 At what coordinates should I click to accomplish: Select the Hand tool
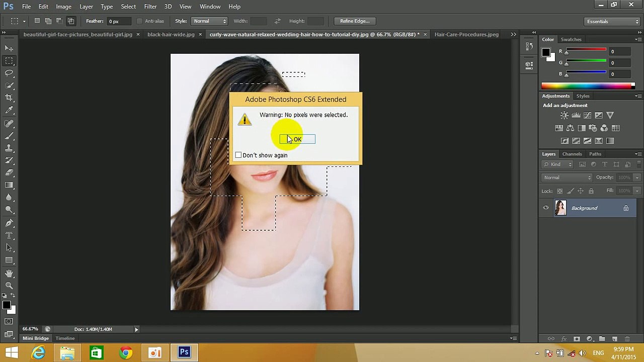9,274
